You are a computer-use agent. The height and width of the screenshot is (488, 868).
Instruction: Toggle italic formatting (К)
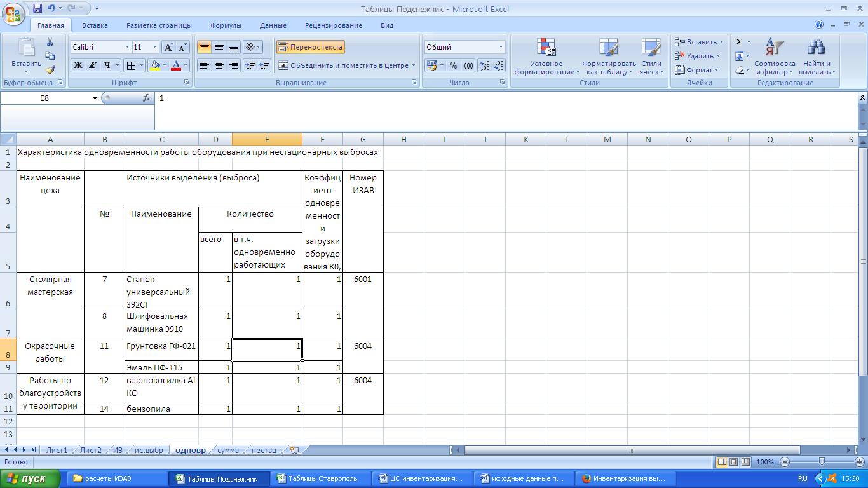93,65
